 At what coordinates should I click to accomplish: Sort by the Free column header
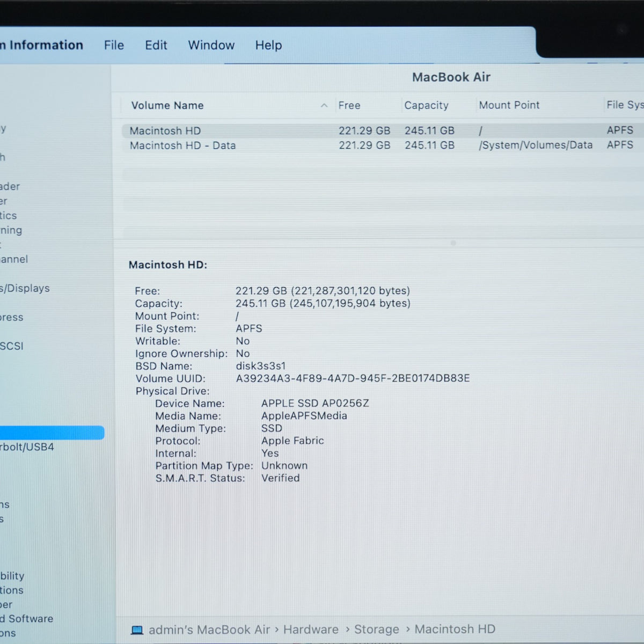349,106
